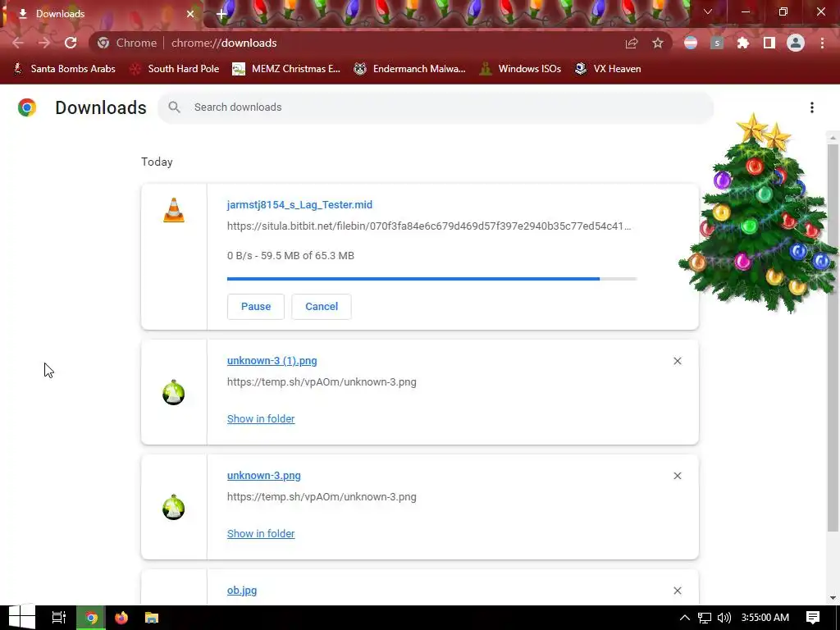Click the volume speaker tray icon
Image resolution: width=840 pixels, height=630 pixels.
(x=724, y=618)
